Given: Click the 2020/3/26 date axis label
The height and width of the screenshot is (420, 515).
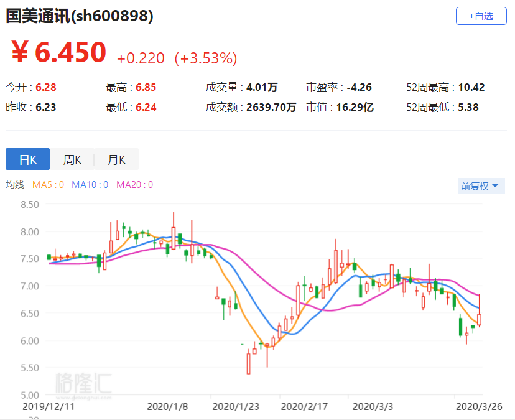Looking at the screenshot, I should 479,406.
